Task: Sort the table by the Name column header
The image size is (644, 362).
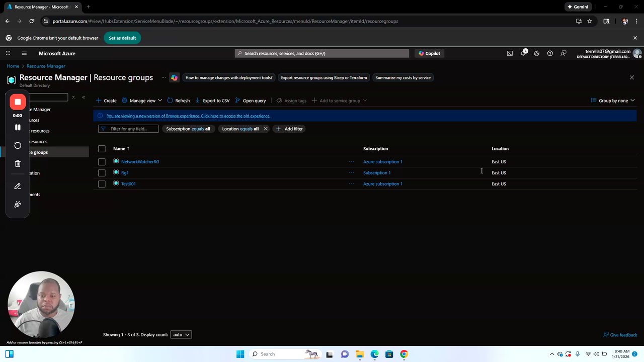Action: 121,149
